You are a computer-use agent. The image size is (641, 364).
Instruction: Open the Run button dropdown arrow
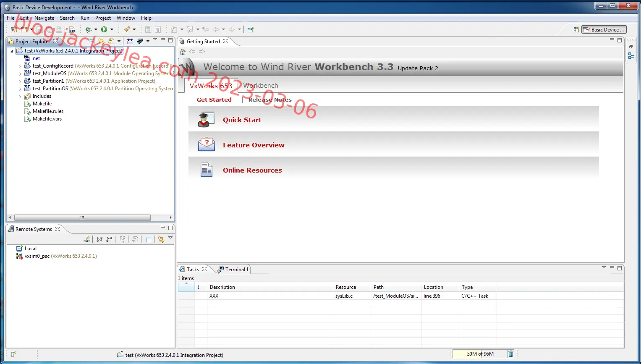[x=112, y=29]
